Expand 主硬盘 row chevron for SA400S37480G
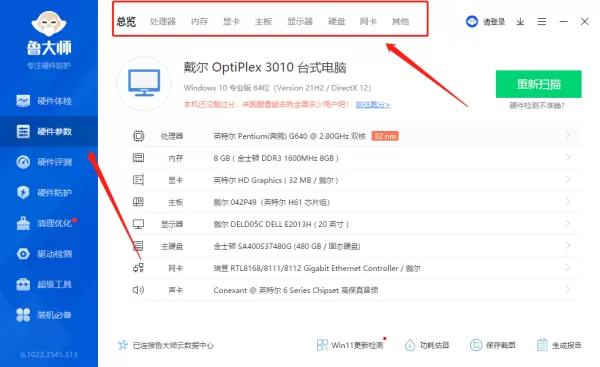 pyautogui.click(x=568, y=246)
